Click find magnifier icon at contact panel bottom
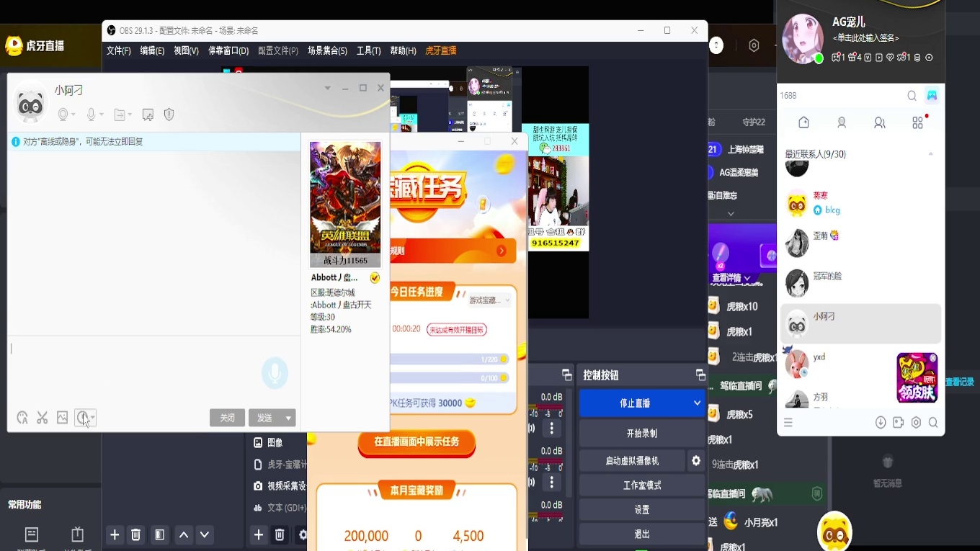980x551 pixels. tap(933, 423)
